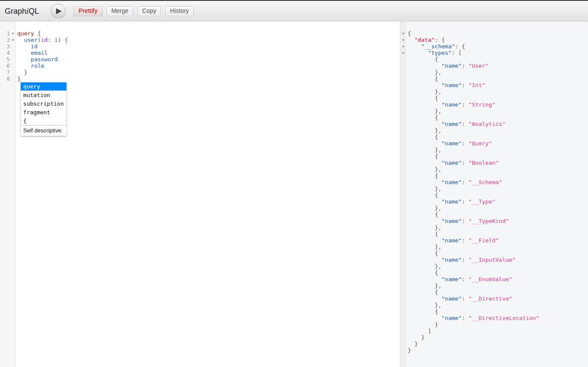Click the "password" field on line 5

[x=44, y=59]
